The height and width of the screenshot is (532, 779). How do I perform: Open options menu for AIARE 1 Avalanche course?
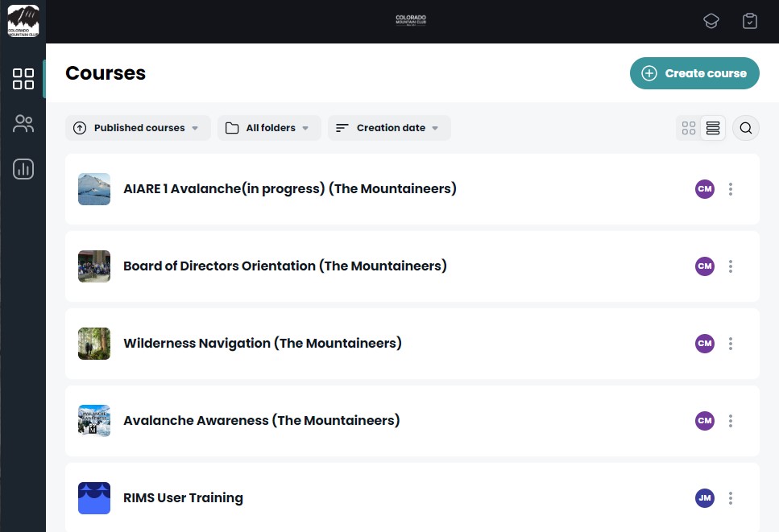click(731, 189)
